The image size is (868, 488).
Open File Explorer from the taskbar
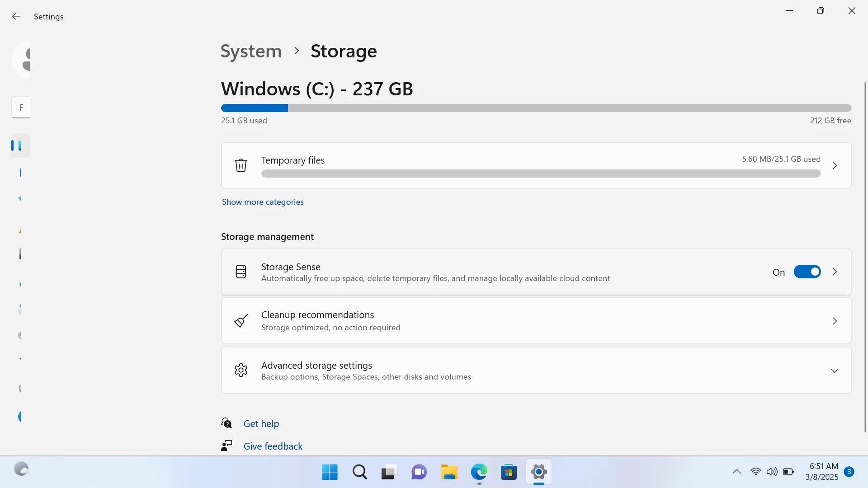tap(449, 472)
